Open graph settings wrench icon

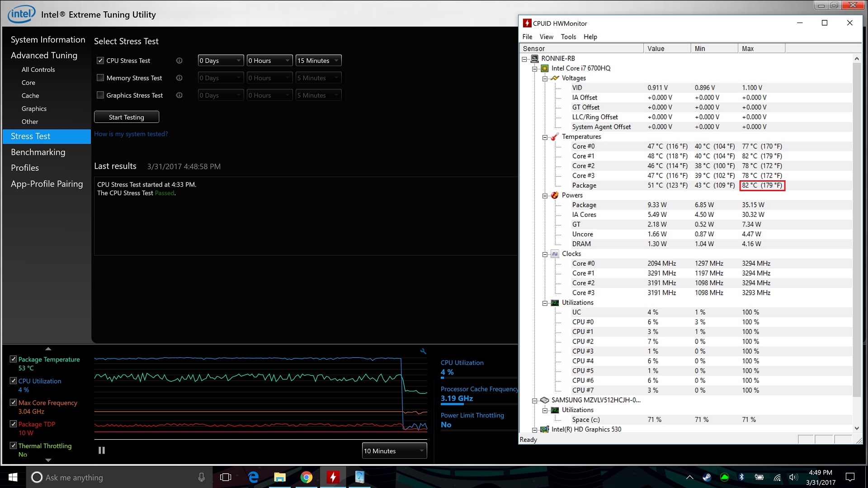tap(423, 351)
